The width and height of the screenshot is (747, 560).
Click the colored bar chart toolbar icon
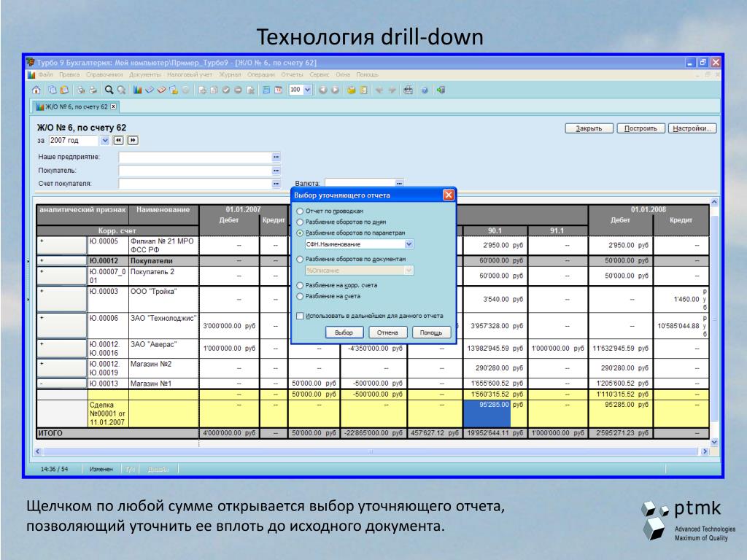click(x=137, y=90)
